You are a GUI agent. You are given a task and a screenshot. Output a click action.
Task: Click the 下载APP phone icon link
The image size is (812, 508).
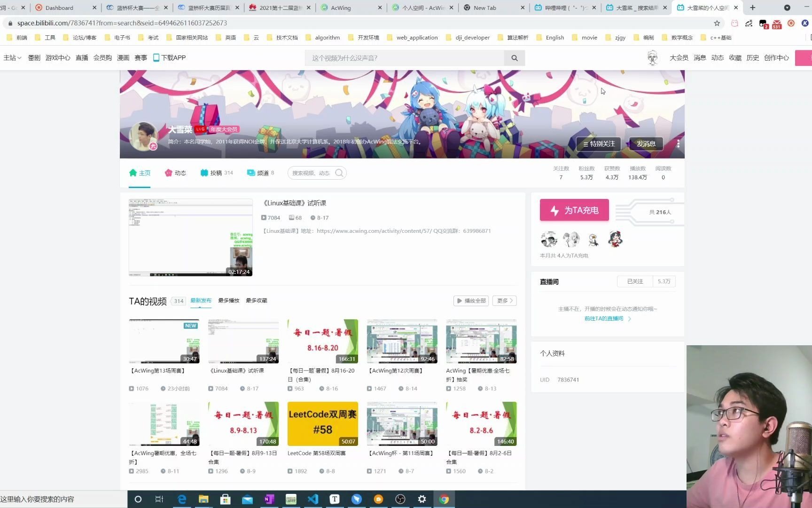click(x=169, y=58)
